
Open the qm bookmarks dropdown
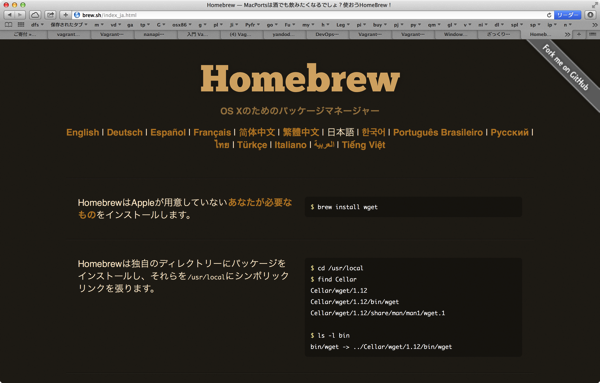click(x=434, y=24)
